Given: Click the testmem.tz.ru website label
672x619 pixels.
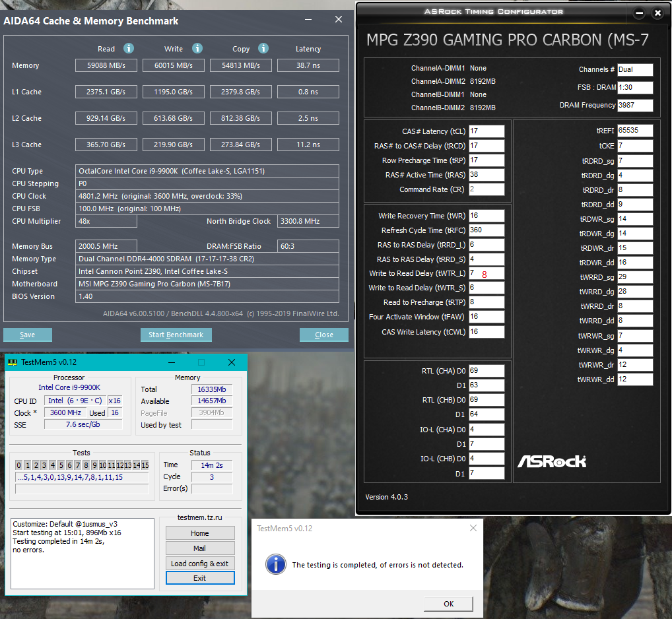Looking at the screenshot, I should 200,517.
